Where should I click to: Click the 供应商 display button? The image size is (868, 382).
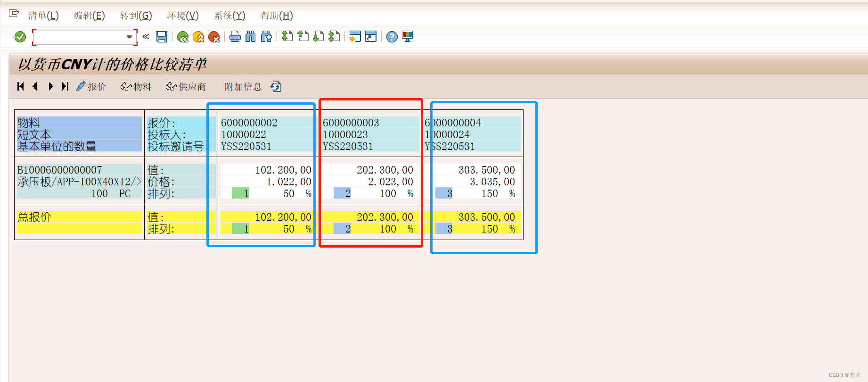click(x=186, y=86)
